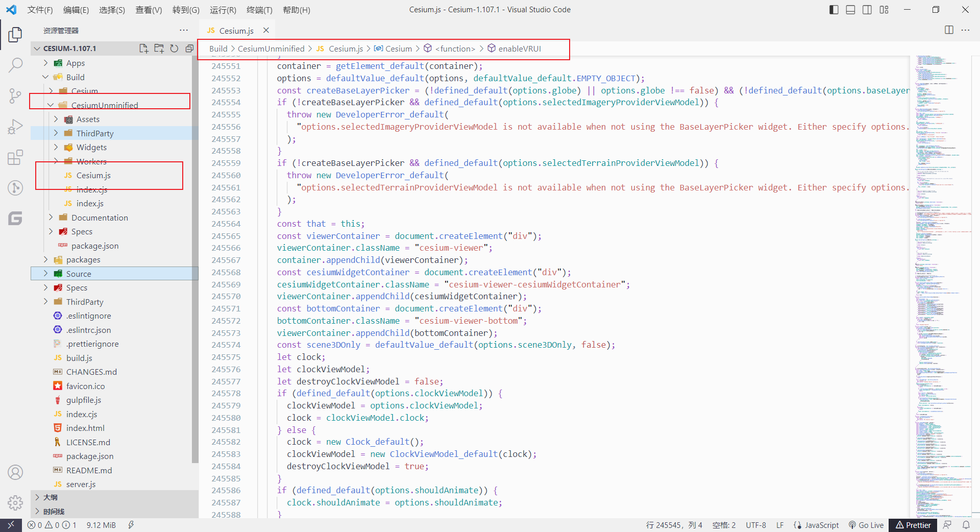Image resolution: width=980 pixels, height=532 pixels.
Task: Open the Source Control view
Action: click(x=15, y=95)
